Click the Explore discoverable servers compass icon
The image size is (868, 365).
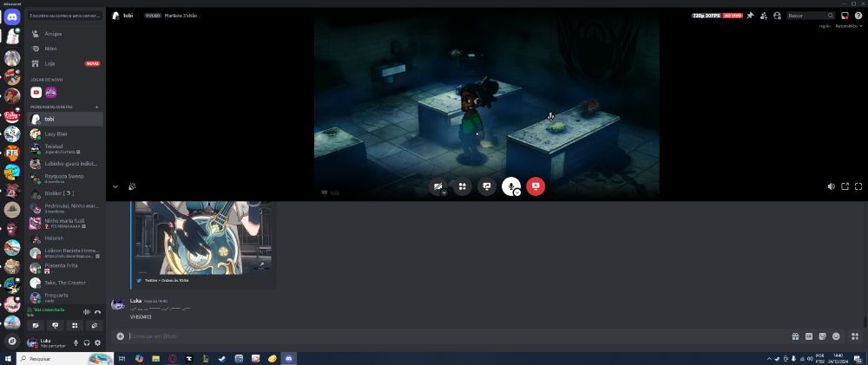(12, 342)
